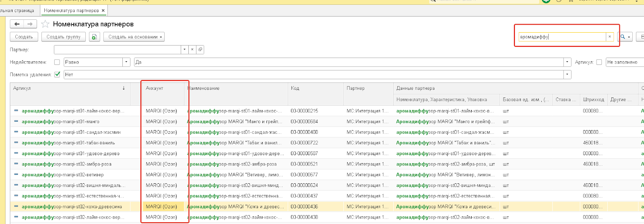Click the Базовая ед. изм. column header
Viewport: 644px width, 224px height.
tap(526, 100)
